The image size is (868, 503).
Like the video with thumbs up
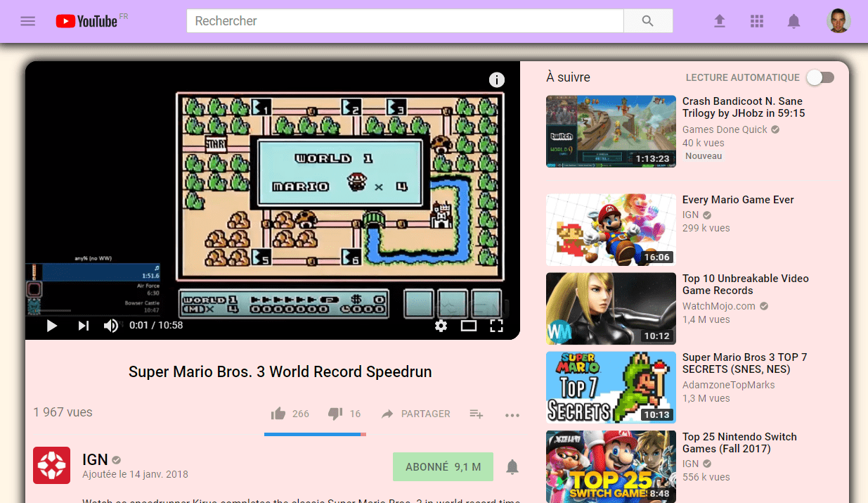[x=278, y=414]
